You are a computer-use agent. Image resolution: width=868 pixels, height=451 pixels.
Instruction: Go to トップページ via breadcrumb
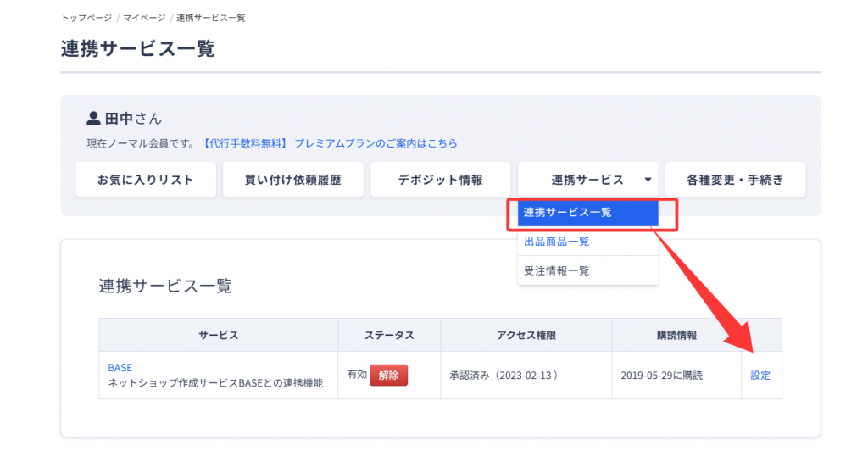click(86, 18)
